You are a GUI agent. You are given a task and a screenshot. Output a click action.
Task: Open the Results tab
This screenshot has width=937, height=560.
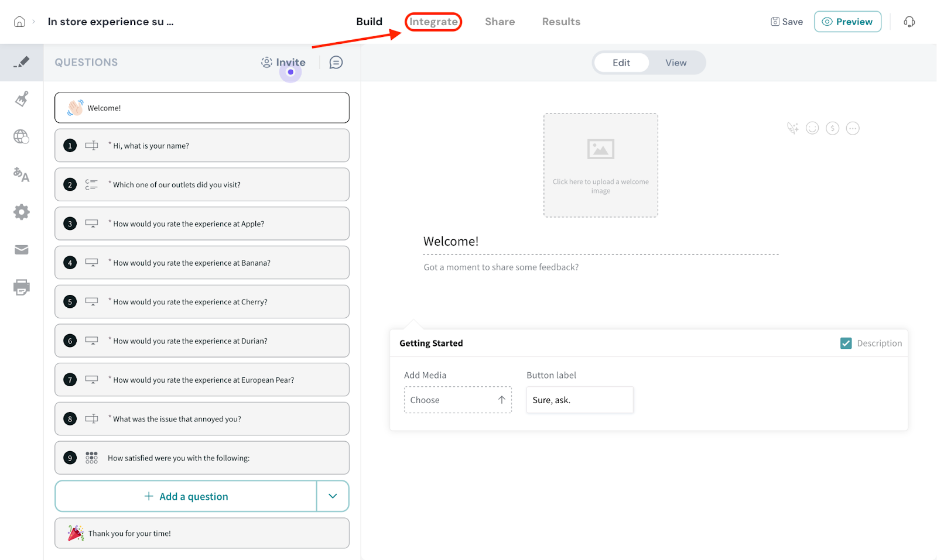tap(560, 22)
